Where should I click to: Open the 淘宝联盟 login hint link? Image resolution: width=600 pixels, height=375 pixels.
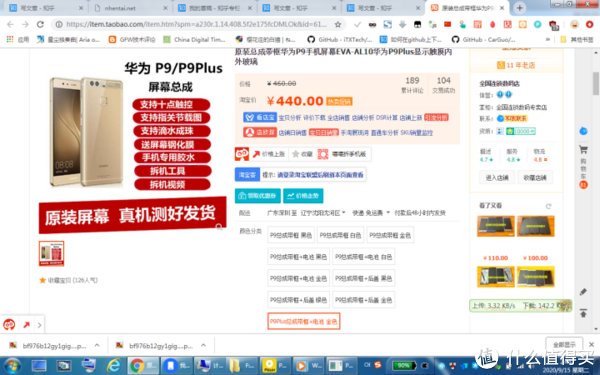320,175
